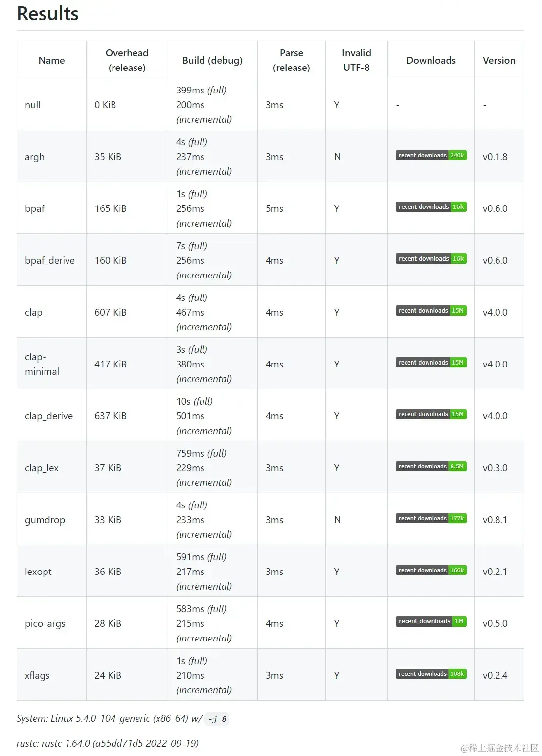Screen dimensions: 542x756
Task: Click the Results heading
Action: (x=48, y=14)
